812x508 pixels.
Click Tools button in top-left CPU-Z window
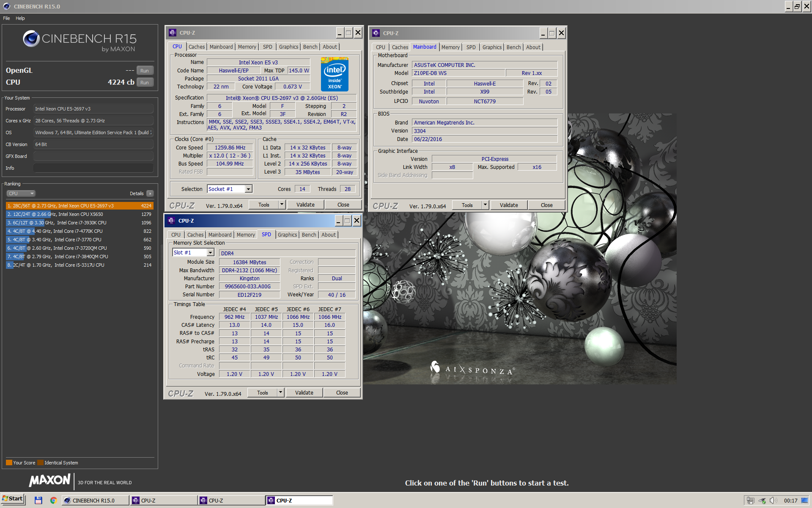pos(264,205)
